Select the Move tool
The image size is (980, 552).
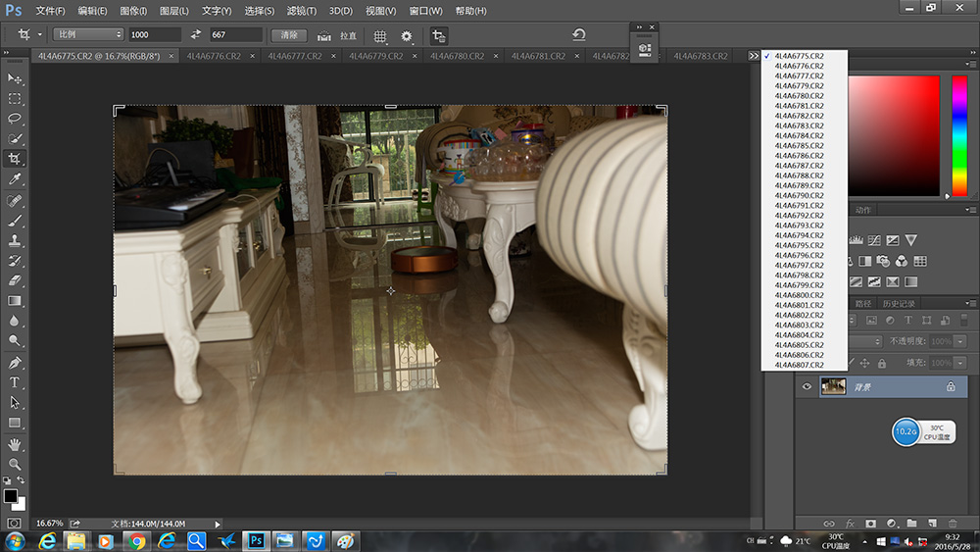15,78
